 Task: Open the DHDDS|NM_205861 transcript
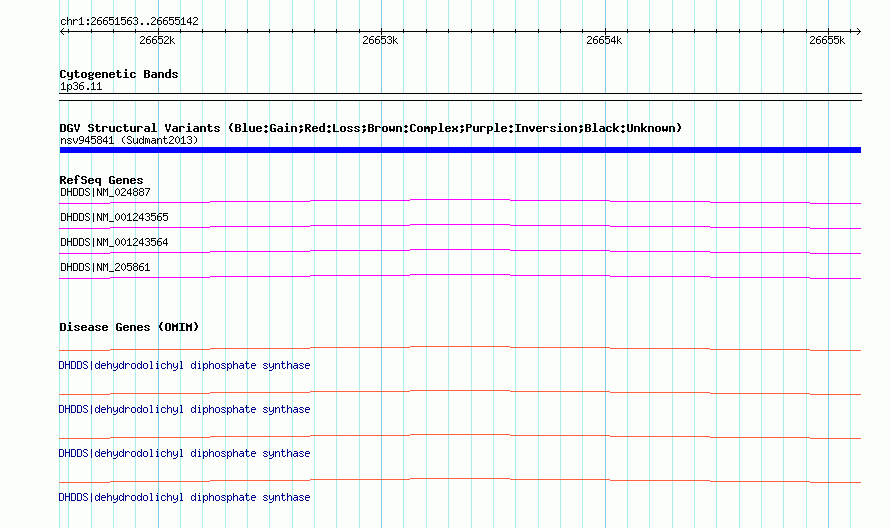[105, 267]
